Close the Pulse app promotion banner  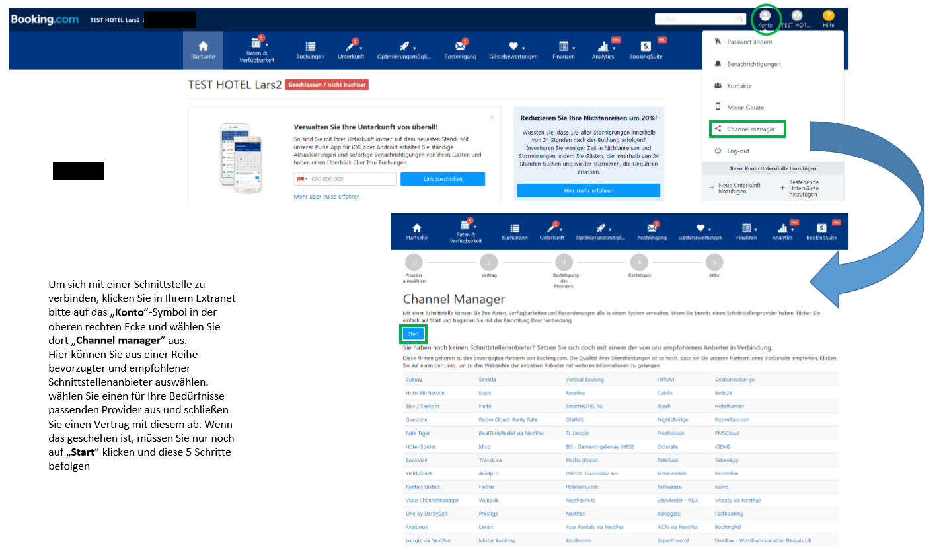coord(492,117)
